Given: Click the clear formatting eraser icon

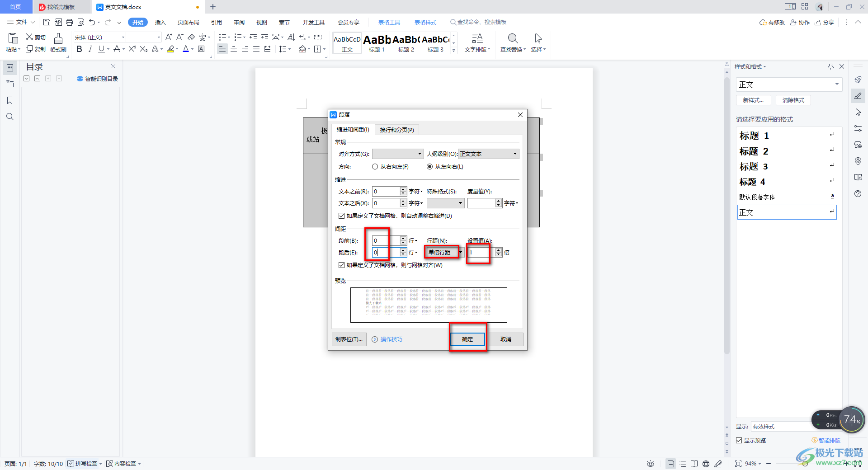Looking at the screenshot, I should click(191, 37).
